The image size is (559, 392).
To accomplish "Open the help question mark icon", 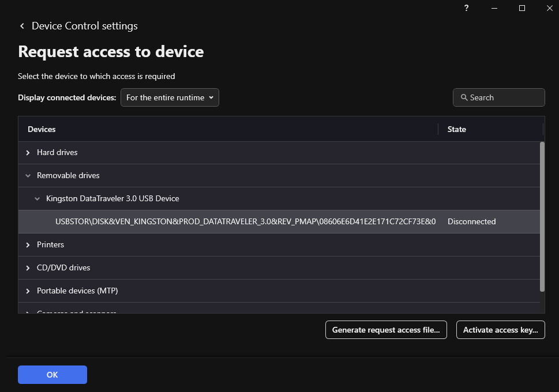I will pos(466,8).
